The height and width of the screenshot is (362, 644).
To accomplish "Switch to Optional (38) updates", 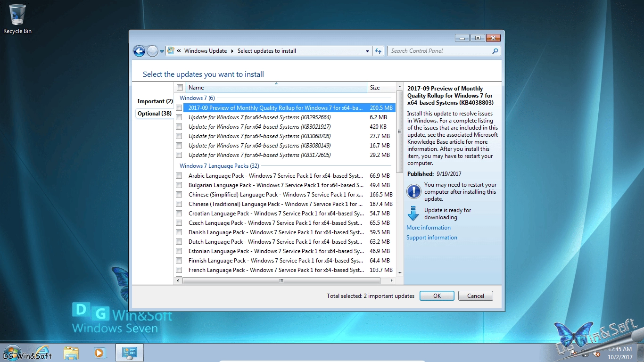I will [154, 114].
